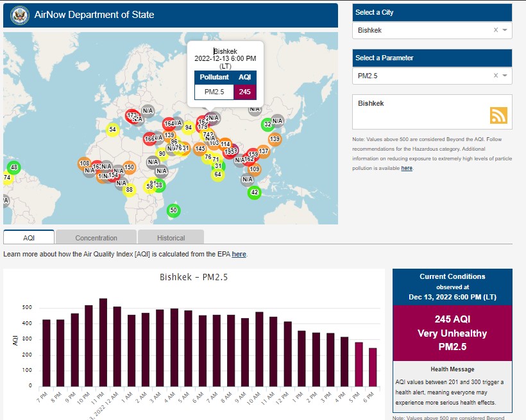Viewport: 526px width, 420px height.
Task: Click the RSS feed icon for Bishkek
Action: (x=498, y=115)
